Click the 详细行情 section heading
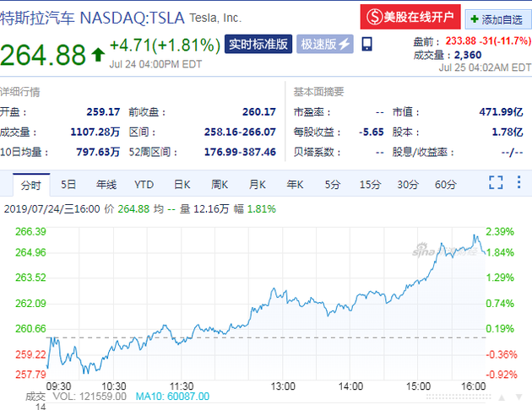Screen dimensions: 532x410 coord(20,92)
